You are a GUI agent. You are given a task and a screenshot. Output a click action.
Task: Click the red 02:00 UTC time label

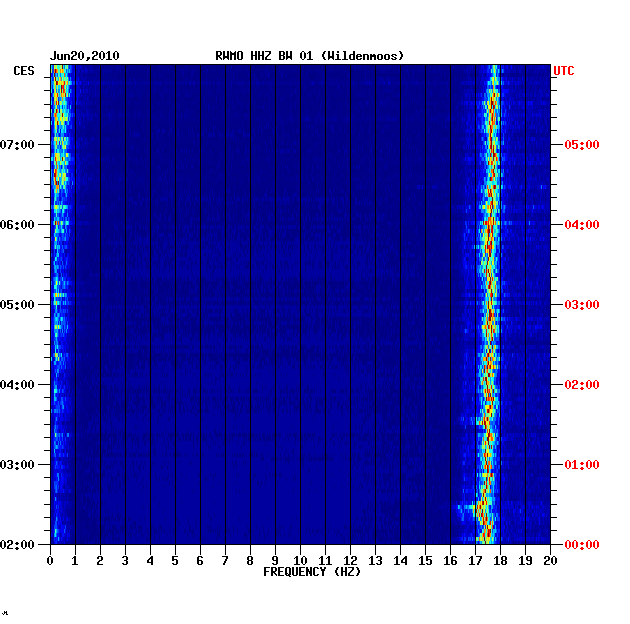point(582,385)
